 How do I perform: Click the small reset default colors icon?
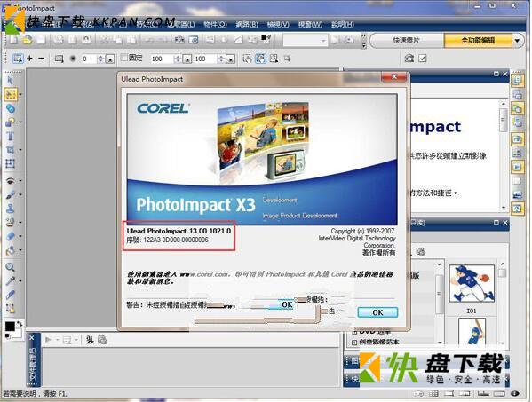7,336
